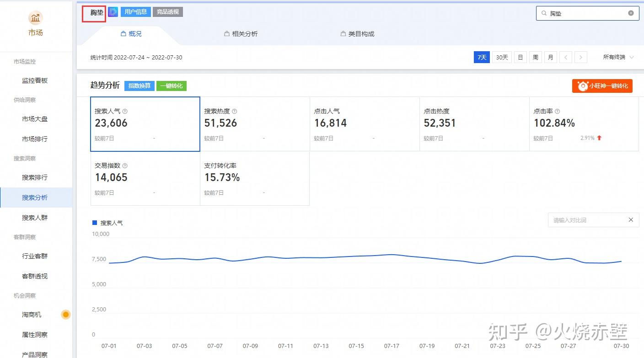Screen dimensions: 644x358
Task: Click the help icon next to 搜索热度
Action: [235, 111]
